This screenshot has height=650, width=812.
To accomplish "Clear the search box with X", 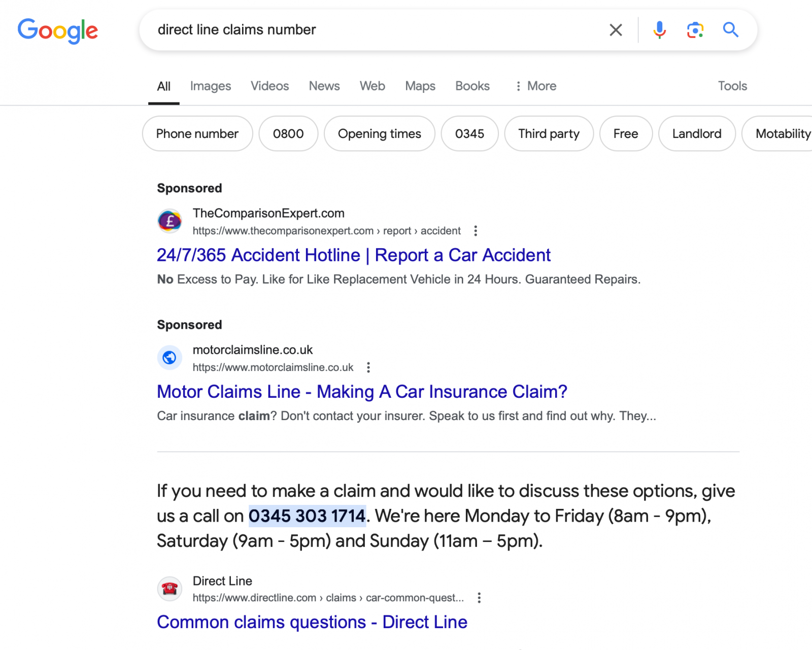I will (616, 30).
